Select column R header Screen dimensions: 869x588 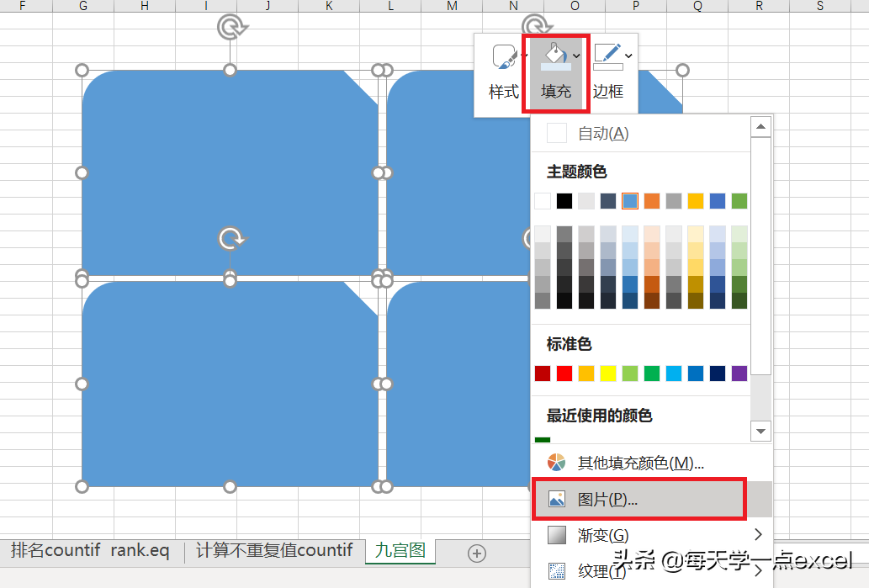click(x=759, y=6)
